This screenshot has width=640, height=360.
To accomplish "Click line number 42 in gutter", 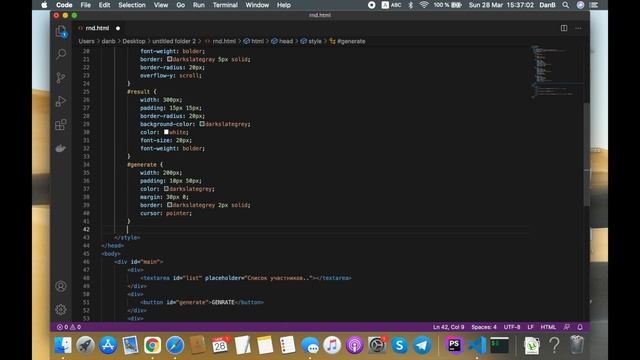I will click(x=86, y=229).
